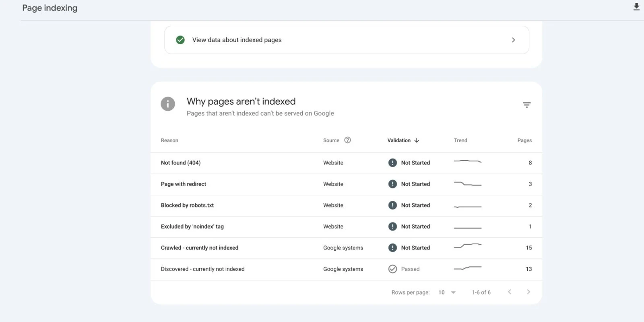Click Not Started icon in Not found (404) row

pyautogui.click(x=392, y=163)
